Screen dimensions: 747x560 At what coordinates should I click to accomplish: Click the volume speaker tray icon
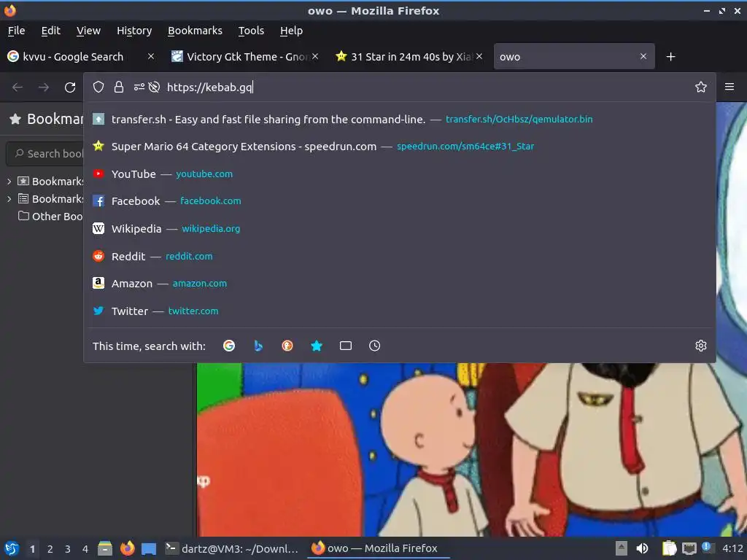pos(642,548)
